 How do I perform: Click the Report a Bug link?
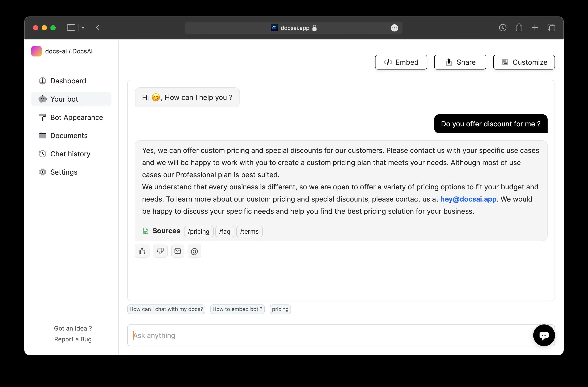tap(73, 339)
